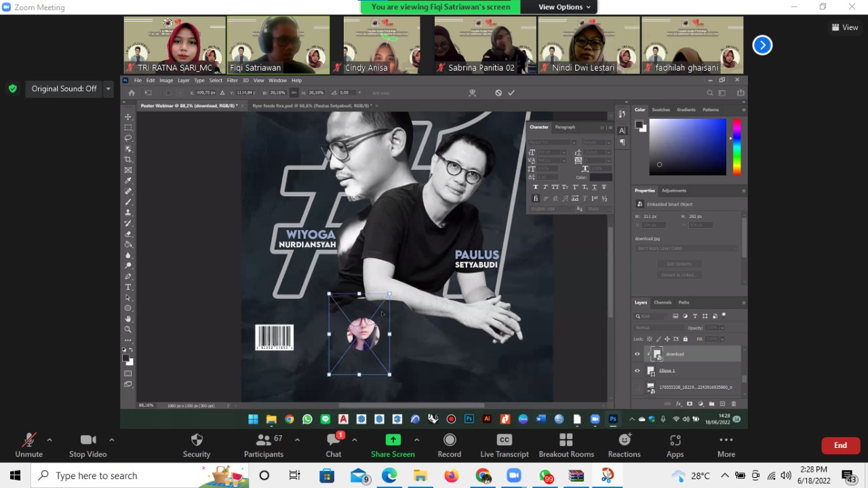Select the Eraser tool
The width and height of the screenshot is (868, 488).
click(128, 234)
